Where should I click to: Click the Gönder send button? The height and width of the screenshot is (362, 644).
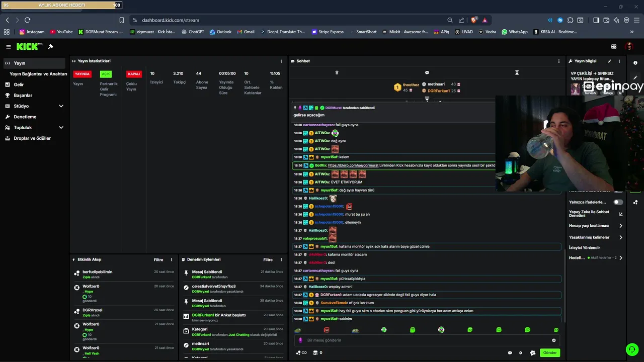(x=549, y=353)
